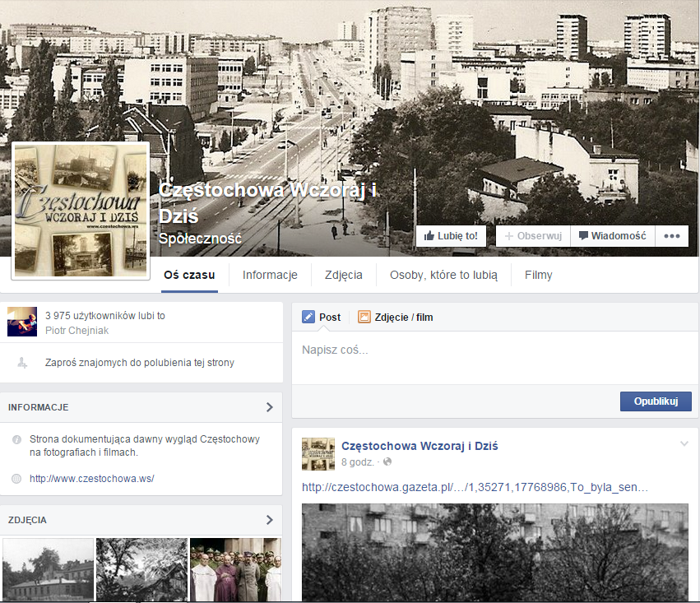Open the Osoby, które to lubią tab
The width and height of the screenshot is (700, 603).
pyautogui.click(x=443, y=276)
